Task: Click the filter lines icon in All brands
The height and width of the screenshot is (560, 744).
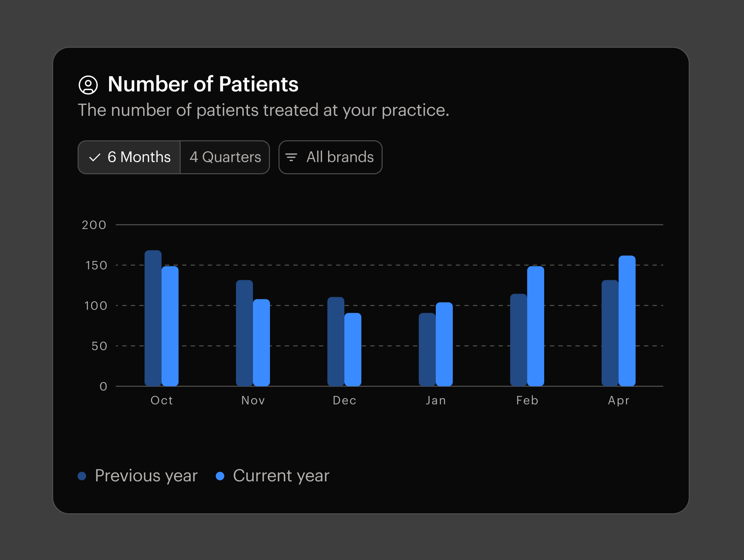Action: click(x=291, y=157)
